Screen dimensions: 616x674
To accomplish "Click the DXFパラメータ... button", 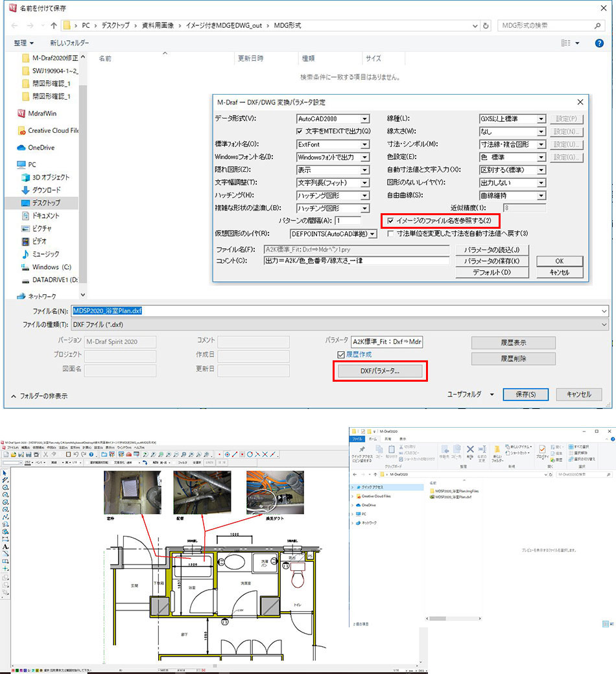I will (380, 371).
